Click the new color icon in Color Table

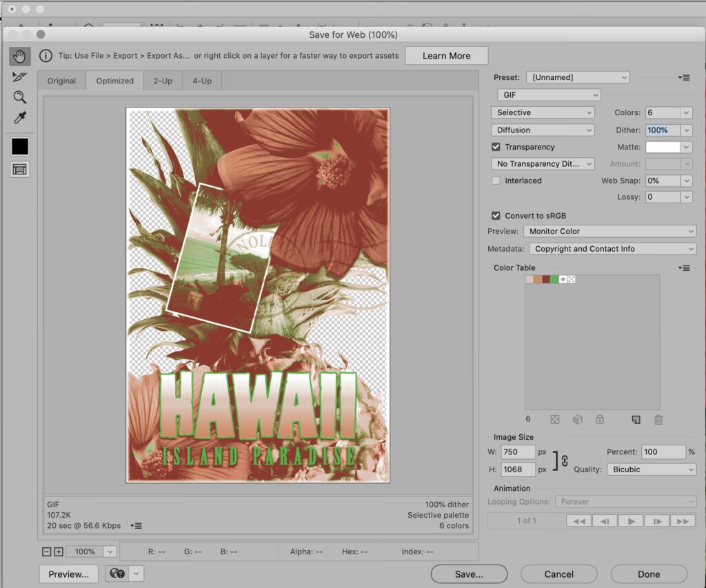pyautogui.click(x=636, y=419)
